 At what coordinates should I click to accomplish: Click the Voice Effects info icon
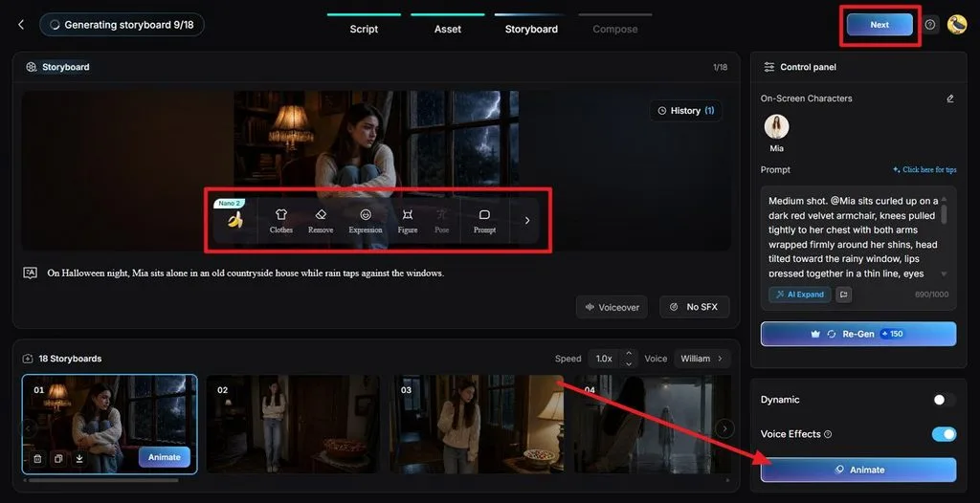click(x=828, y=434)
